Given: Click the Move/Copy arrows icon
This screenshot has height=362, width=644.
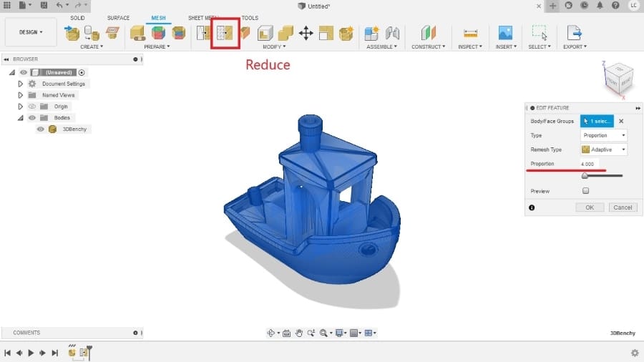Looking at the screenshot, I should click(306, 33).
